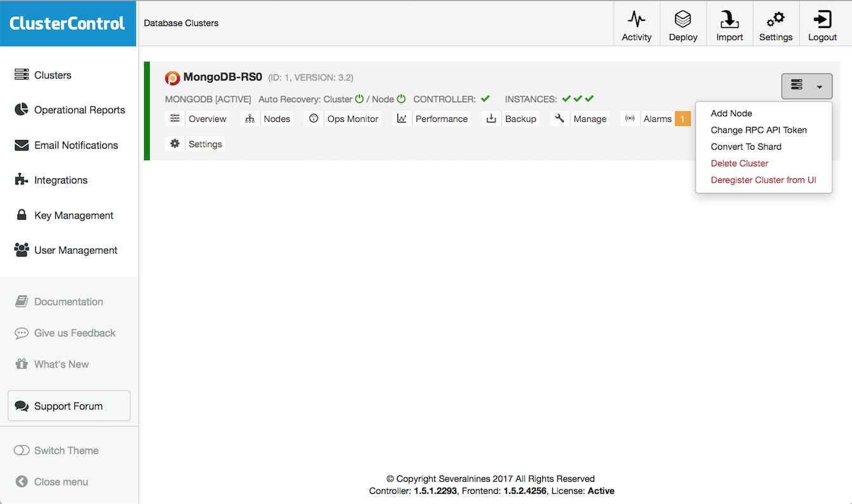Click the CONTROLLER green checkmark
Screen dimensions: 852x504
pos(485,98)
